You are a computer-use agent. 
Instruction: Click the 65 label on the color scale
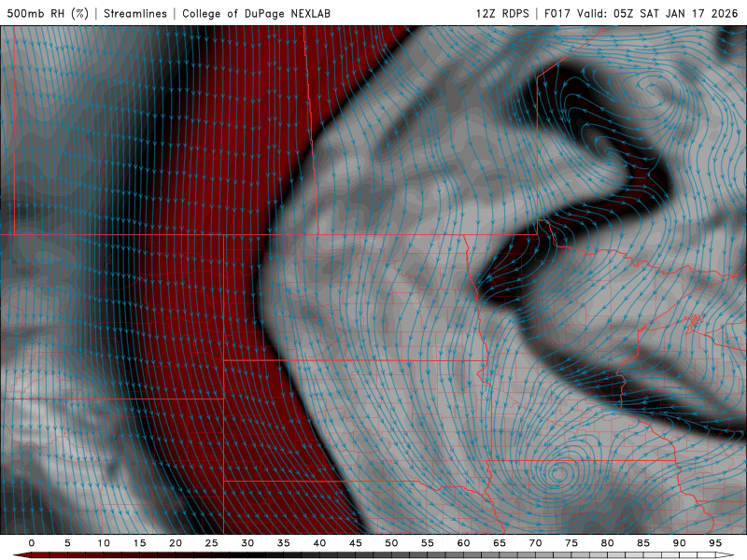[500, 543]
